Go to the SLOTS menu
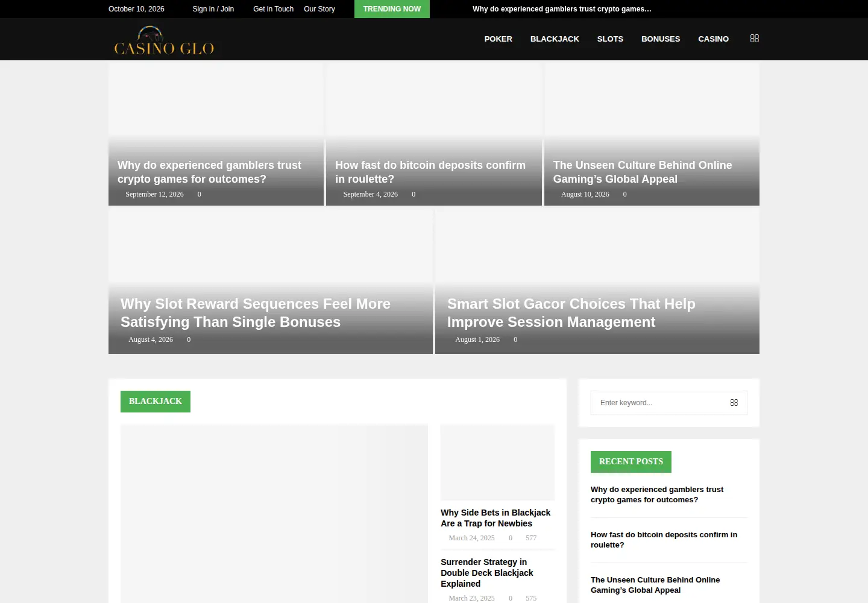This screenshot has height=603, width=868. tap(610, 39)
